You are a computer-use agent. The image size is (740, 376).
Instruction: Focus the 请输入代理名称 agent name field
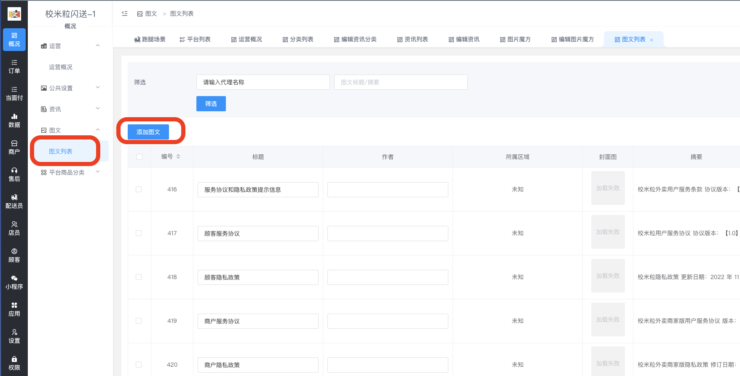coord(263,82)
